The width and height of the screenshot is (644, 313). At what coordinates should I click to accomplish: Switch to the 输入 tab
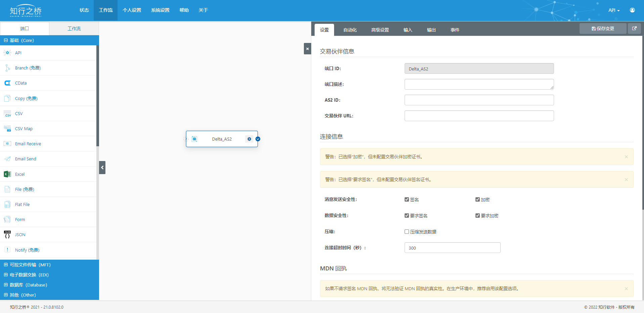tap(408, 30)
